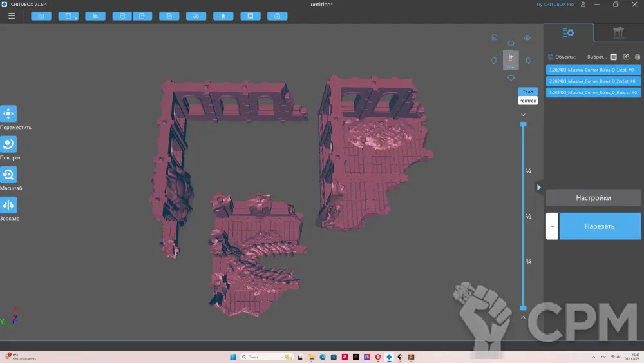Image resolution: width=644 pixels, height=363 pixels.
Task: Expand the arrow beside Нарезать button
Action: [x=552, y=226]
